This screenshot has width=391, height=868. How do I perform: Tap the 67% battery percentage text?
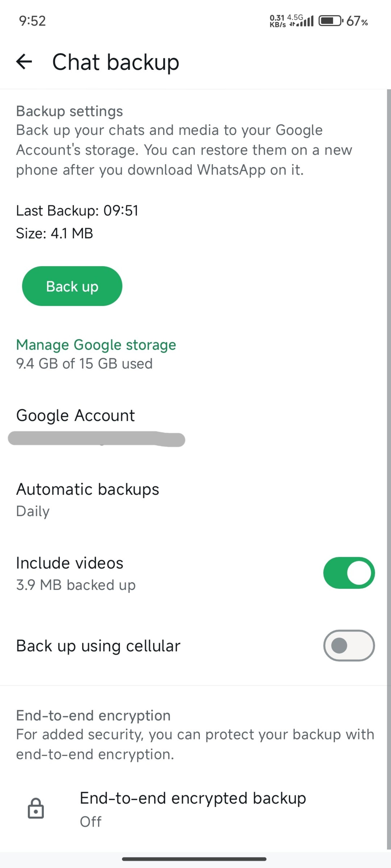(357, 21)
